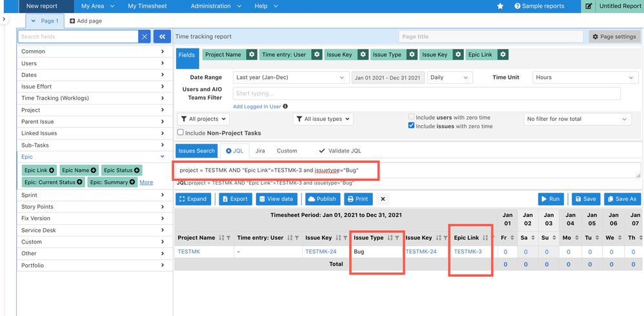
Task: Click the info icon next to Add Logged In User
Action: (x=285, y=107)
